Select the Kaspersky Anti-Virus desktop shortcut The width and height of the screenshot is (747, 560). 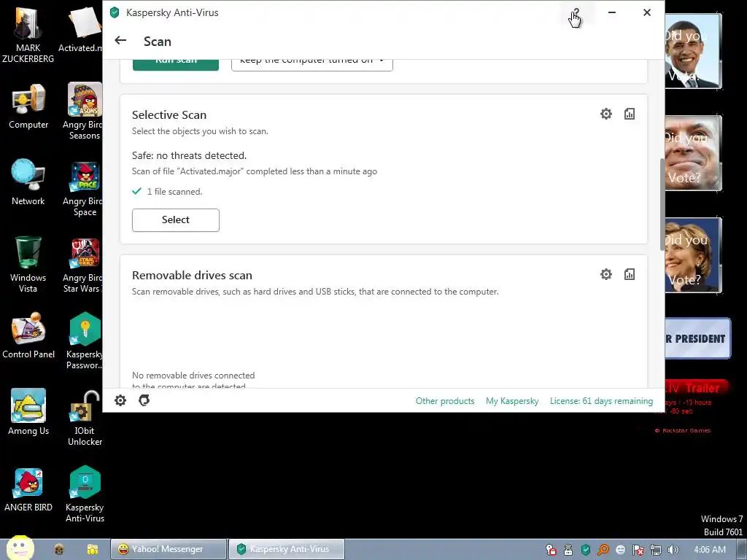85,494
